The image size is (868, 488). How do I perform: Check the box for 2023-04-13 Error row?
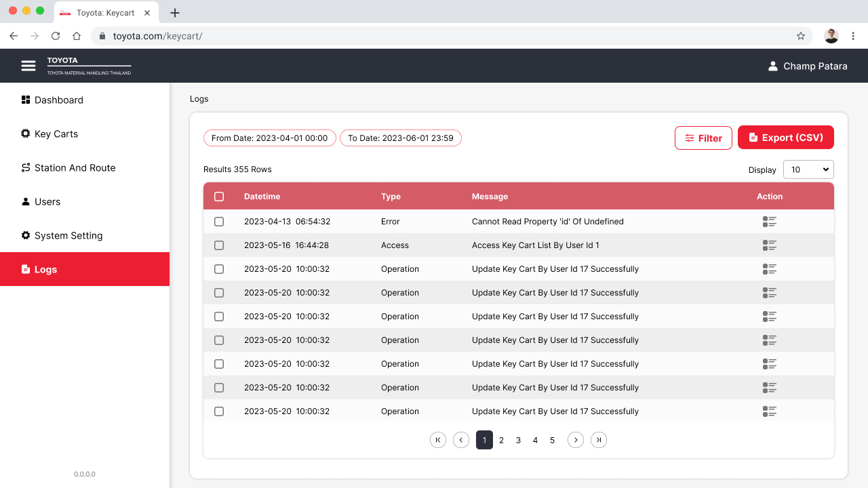tap(219, 222)
